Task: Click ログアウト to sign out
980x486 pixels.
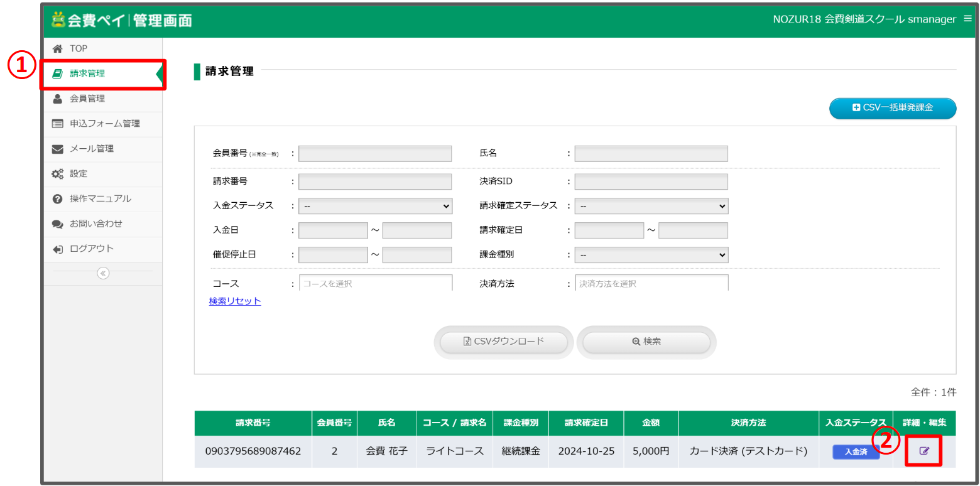Action: point(91,249)
